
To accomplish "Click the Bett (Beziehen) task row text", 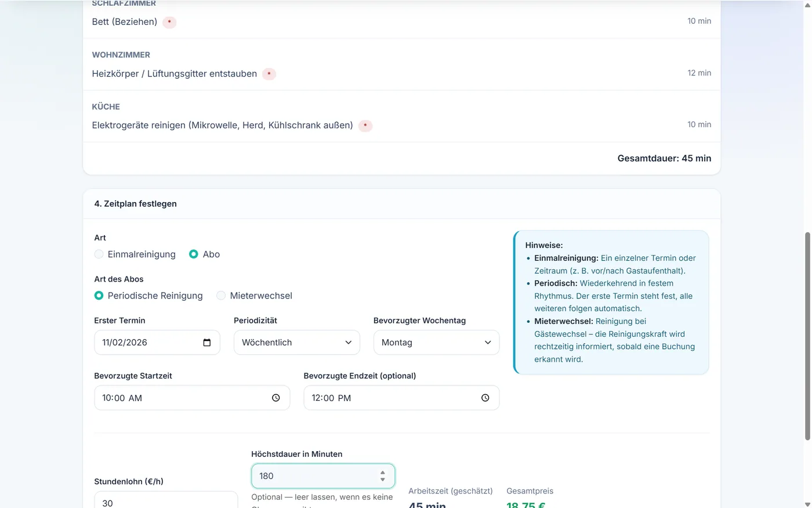I will tap(125, 21).
